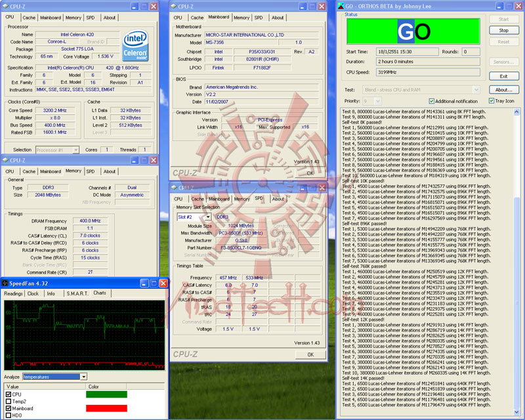Toggle the Additional notification checkbox
This screenshot has width=525, height=420.
(432, 101)
